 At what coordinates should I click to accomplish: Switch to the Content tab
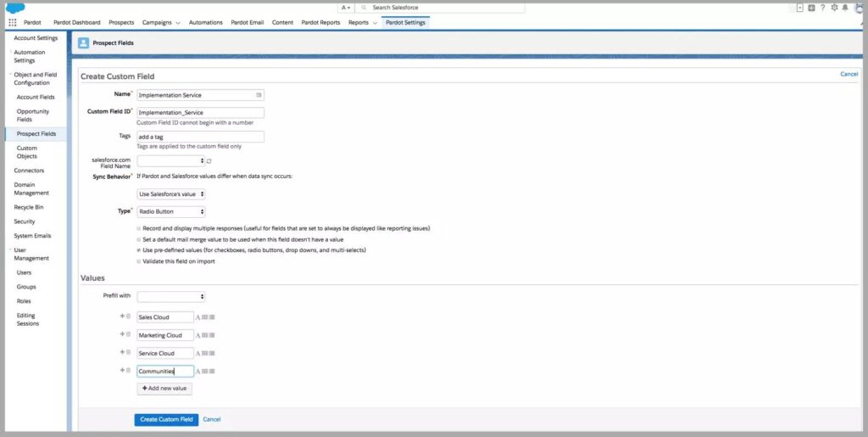[282, 23]
